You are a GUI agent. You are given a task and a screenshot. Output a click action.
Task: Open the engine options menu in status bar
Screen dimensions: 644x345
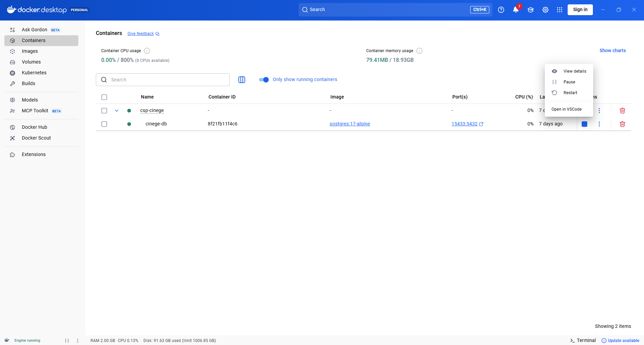[x=78, y=341]
